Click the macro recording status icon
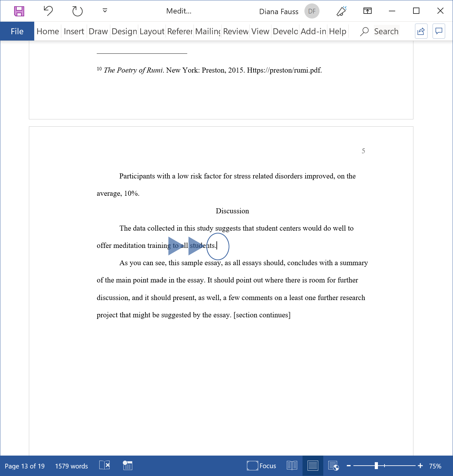Screen dimensions: 453x476 tap(128, 466)
